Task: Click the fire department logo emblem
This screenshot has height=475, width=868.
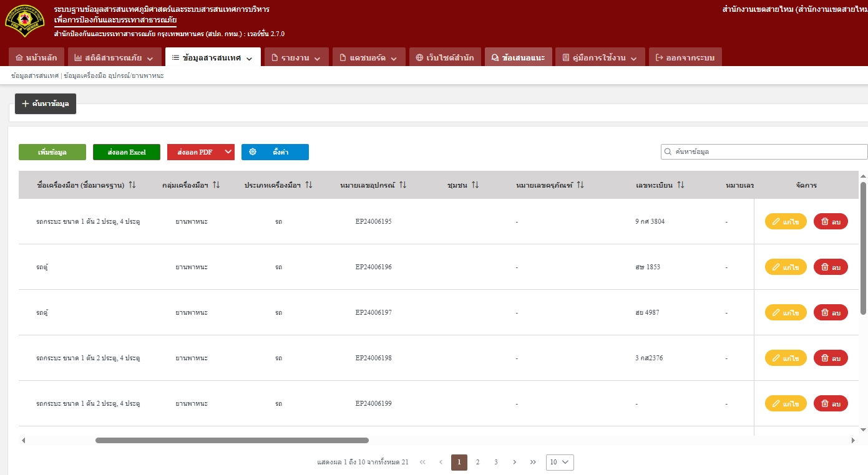Action: pos(25,22)
